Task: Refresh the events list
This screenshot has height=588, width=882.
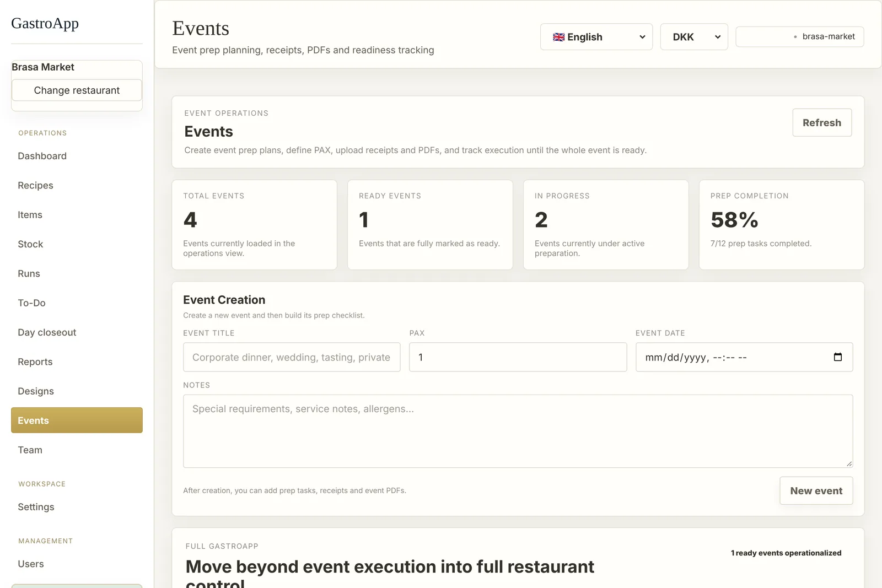Action: 822,122
